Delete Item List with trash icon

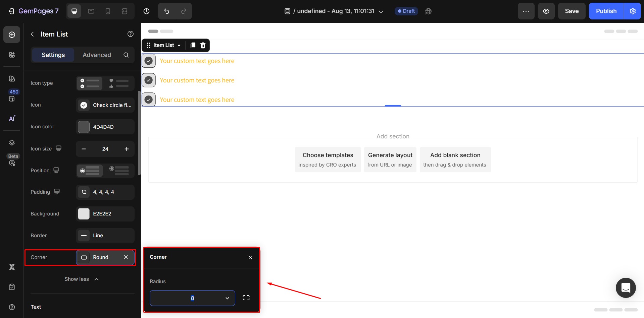pyautogui.click(x=203, y=45)
